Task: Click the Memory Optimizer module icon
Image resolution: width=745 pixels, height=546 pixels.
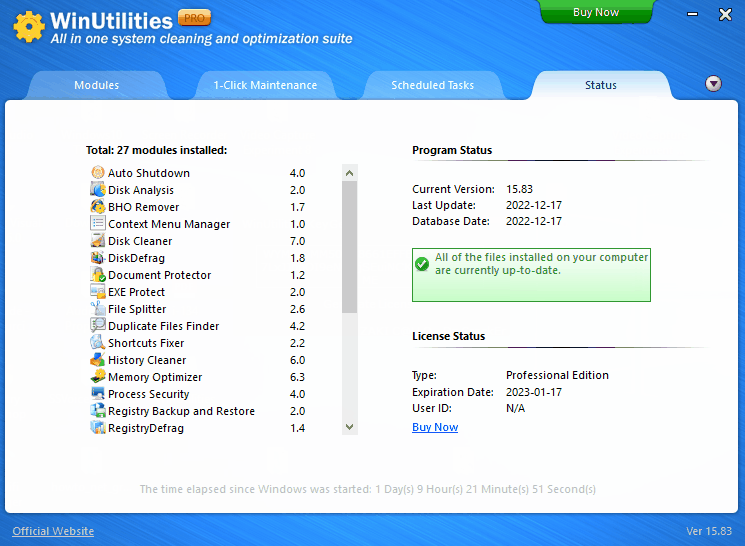Action: click(x=98, y=376)
